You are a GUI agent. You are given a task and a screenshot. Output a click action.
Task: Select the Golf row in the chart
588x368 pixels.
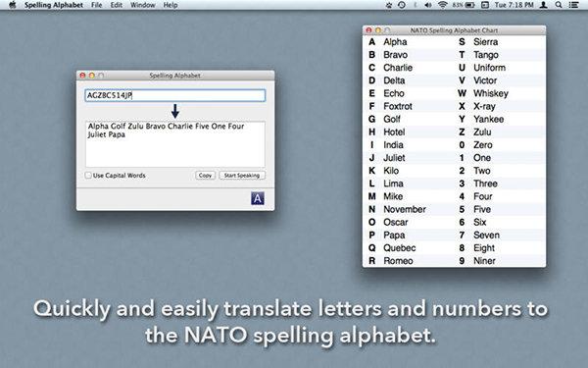[409, 119]
